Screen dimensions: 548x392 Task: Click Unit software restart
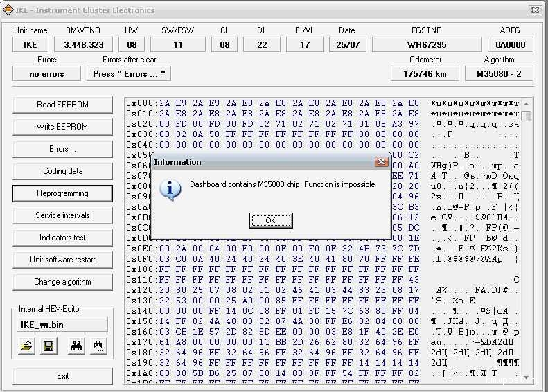click(62, 260)
